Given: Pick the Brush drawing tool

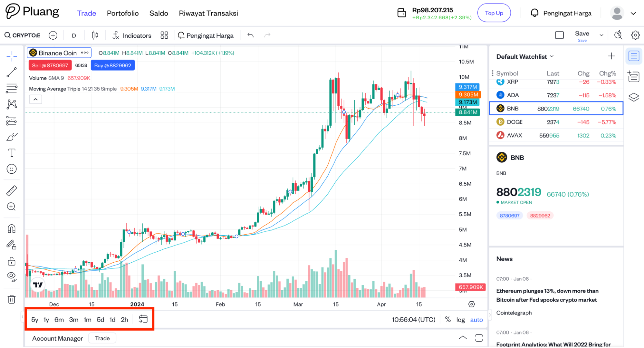Looking at the screenshot, I should tap(12, 137).
